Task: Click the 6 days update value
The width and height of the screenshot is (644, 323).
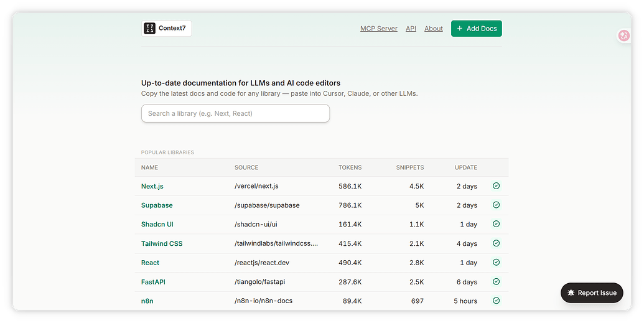Action: tap(467, 282)
